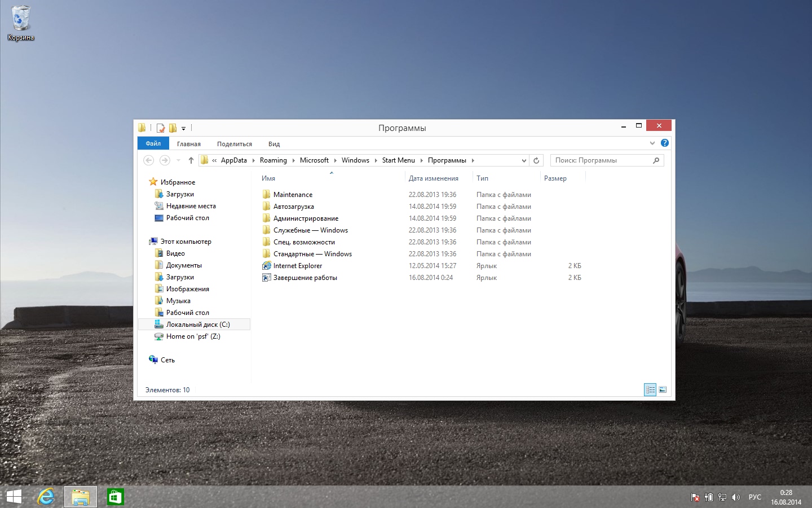Select Избранное in the navigation pane

click(x=178, y=182)
